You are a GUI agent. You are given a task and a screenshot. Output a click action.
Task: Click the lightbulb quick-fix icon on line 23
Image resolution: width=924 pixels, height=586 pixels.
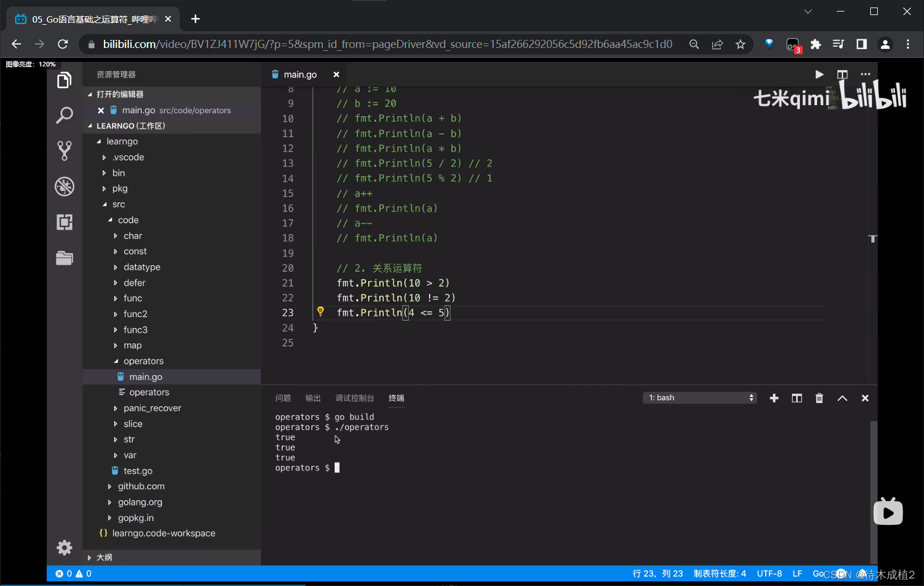tap(321, 311)
